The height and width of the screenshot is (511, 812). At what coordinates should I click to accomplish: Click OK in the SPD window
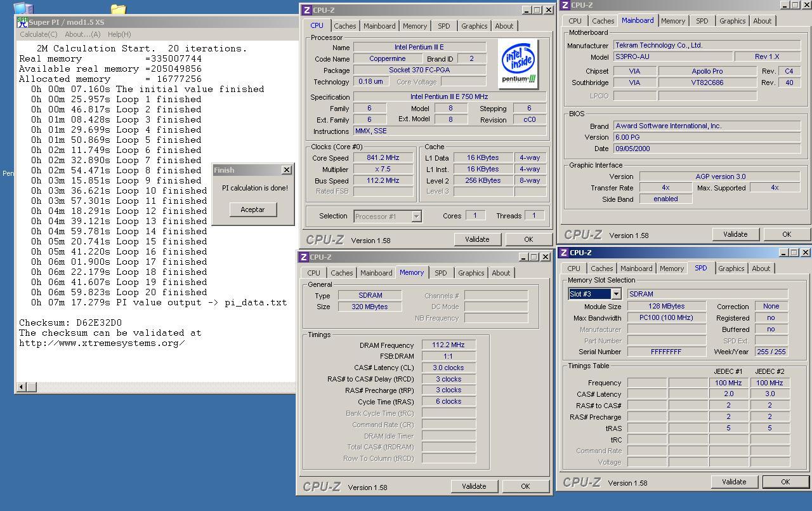click(x=785, y=482)
